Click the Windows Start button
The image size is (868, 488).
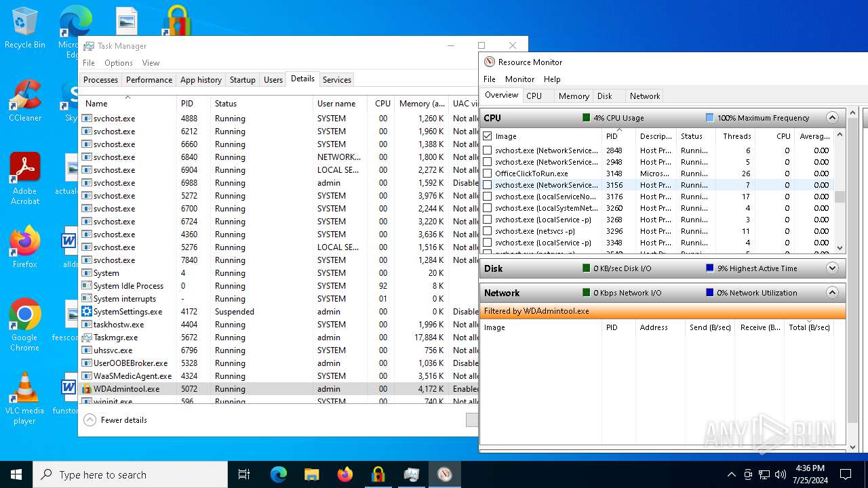pyautogui.click(x=16, y=474)
